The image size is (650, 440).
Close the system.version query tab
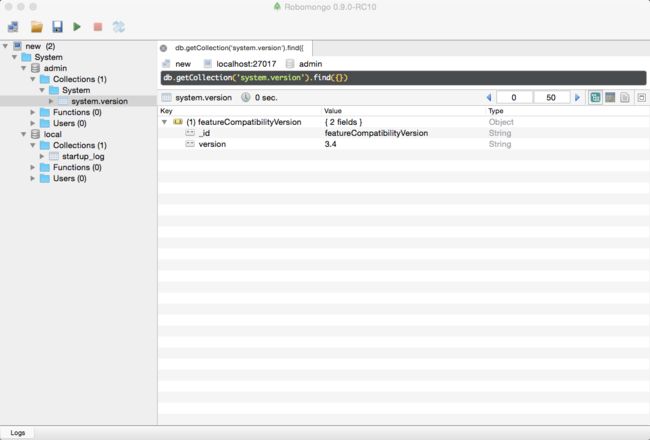point(164,48)
